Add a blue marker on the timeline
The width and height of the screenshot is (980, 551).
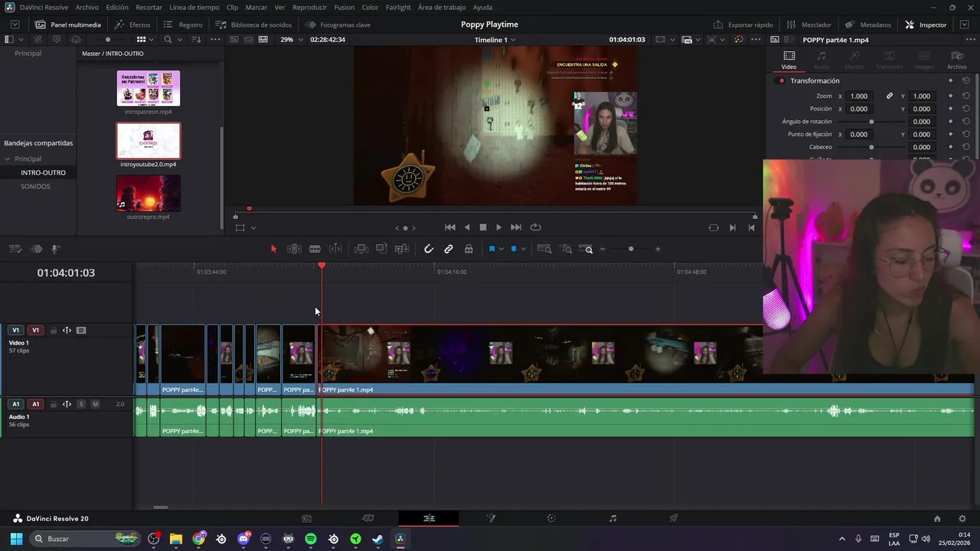click(514, 249)
